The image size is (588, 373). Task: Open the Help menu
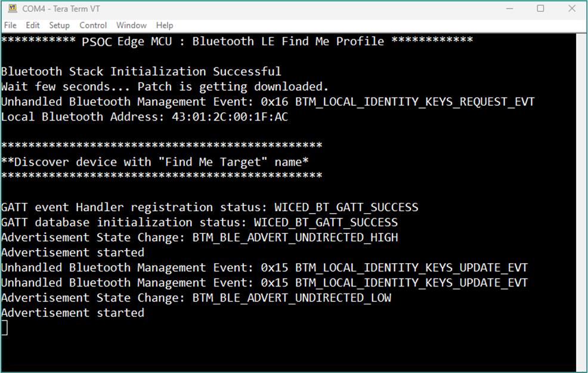click(165, 25)
